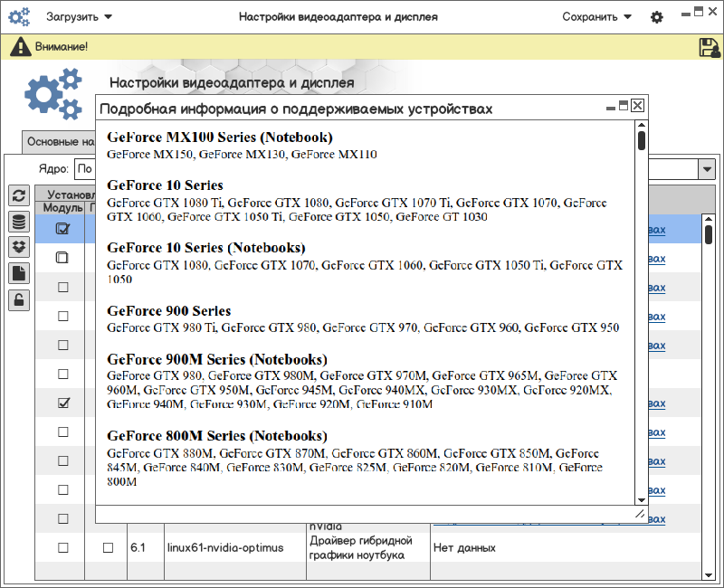Open settings via top-right gear icon

pos(657,17)
